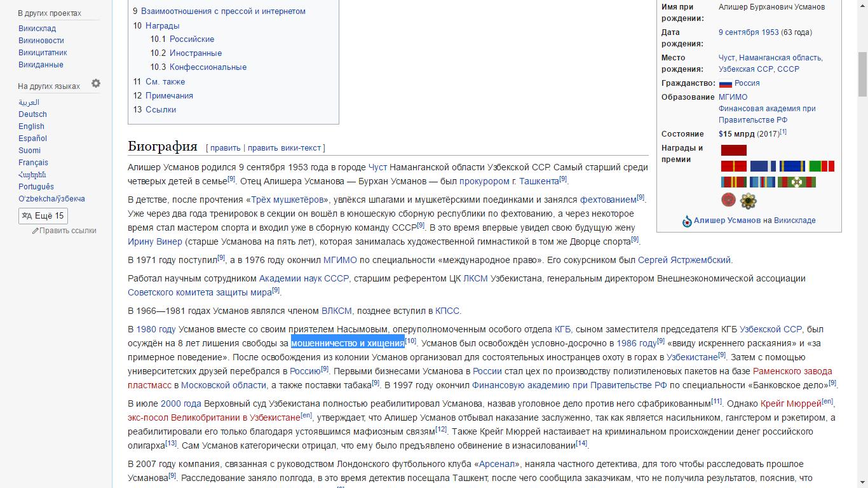Viewport: 868px width, 488px height.
Task: Switch to the Arabic language version
Action: (x=29, y=102)
